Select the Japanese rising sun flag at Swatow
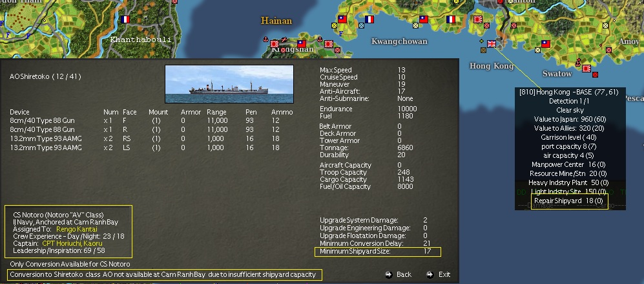The width and height of the screenshot is (644, 284). 586,69
